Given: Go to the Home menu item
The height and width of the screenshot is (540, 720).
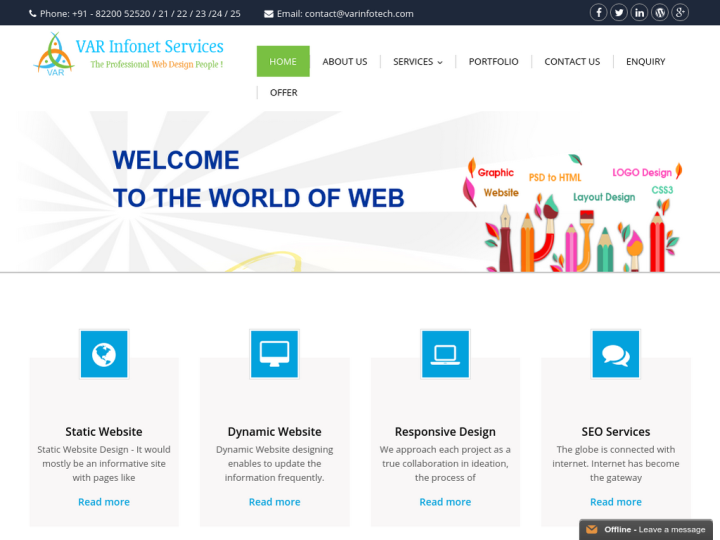Looking at the screenshot, I should [283, 62].
